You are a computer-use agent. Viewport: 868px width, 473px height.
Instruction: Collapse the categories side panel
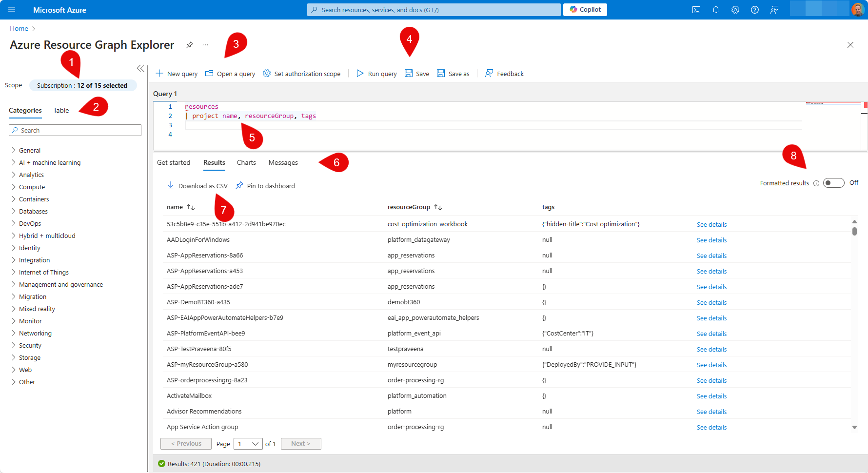coord(140,68)
